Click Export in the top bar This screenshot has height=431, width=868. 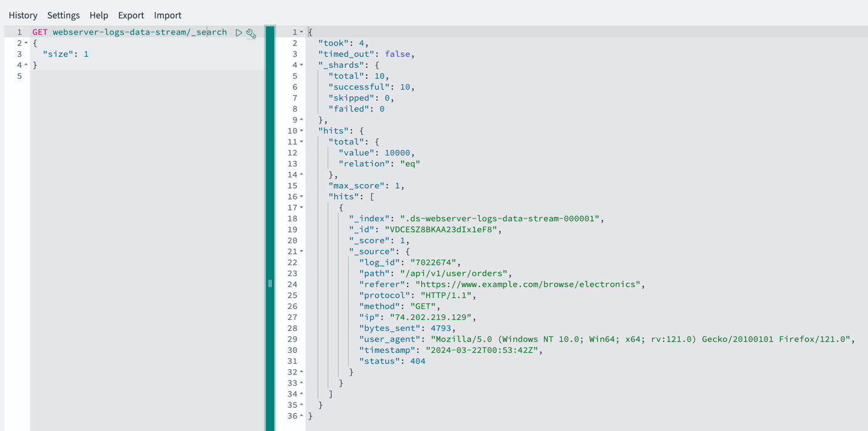(x=131, y=15)
